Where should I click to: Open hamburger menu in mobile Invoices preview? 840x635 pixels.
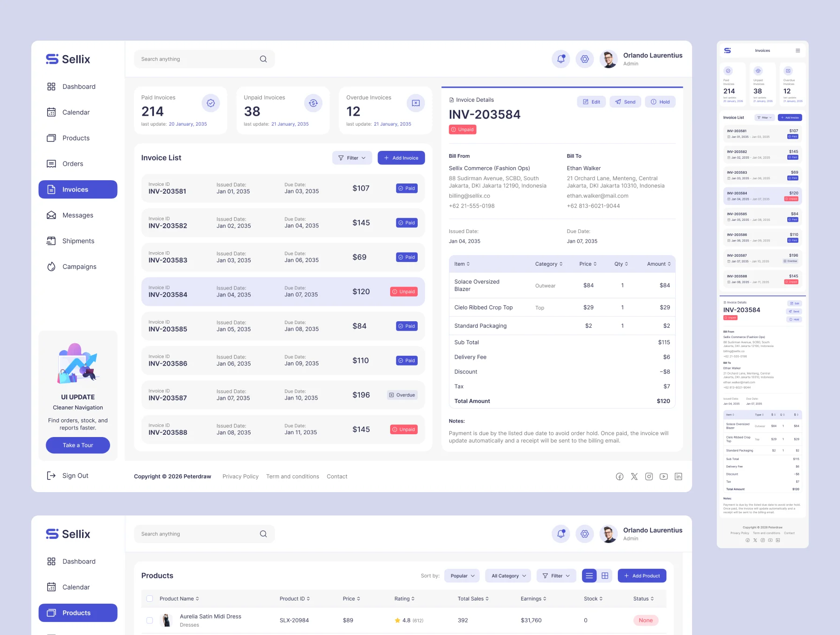[x=798, y=50]
